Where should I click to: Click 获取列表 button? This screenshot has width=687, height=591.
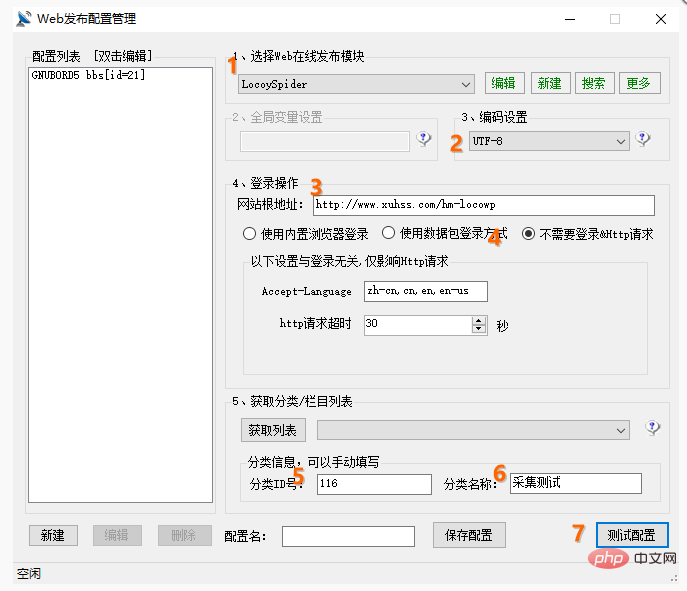(x=273, y=430)
